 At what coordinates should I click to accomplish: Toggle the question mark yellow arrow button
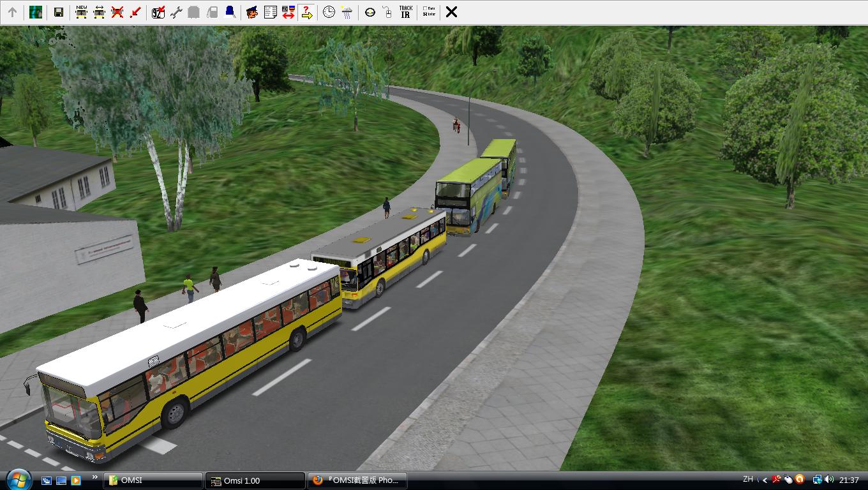point(307,12)
